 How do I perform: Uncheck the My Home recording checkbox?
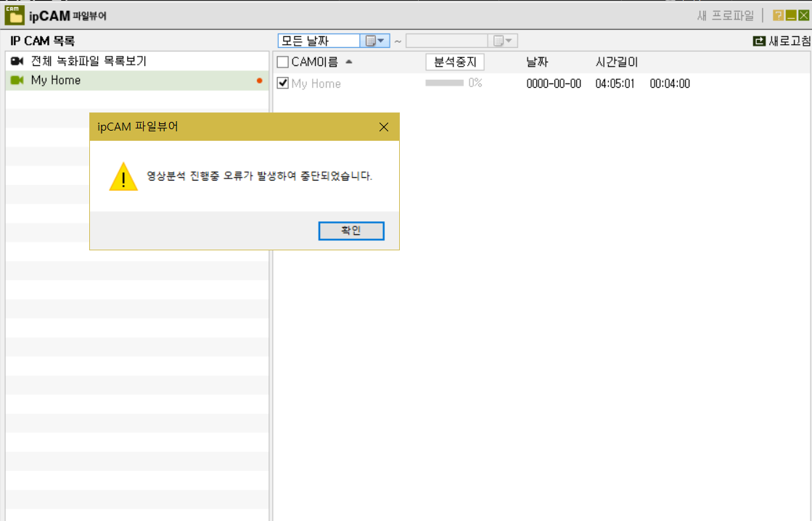pos(283,83)
